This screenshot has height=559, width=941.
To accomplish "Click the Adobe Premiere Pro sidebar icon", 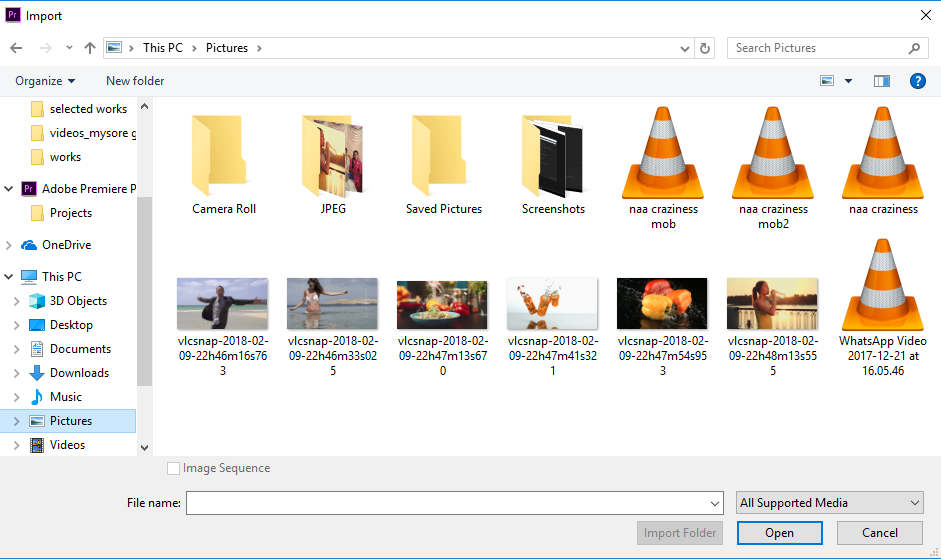I will click(29, 189).
